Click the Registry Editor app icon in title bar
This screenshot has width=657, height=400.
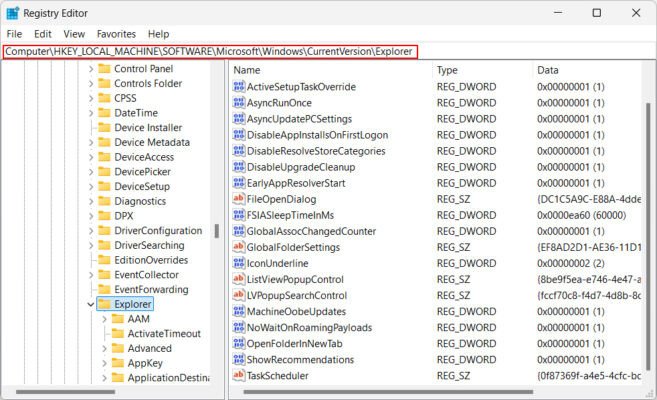click(13, 13)
